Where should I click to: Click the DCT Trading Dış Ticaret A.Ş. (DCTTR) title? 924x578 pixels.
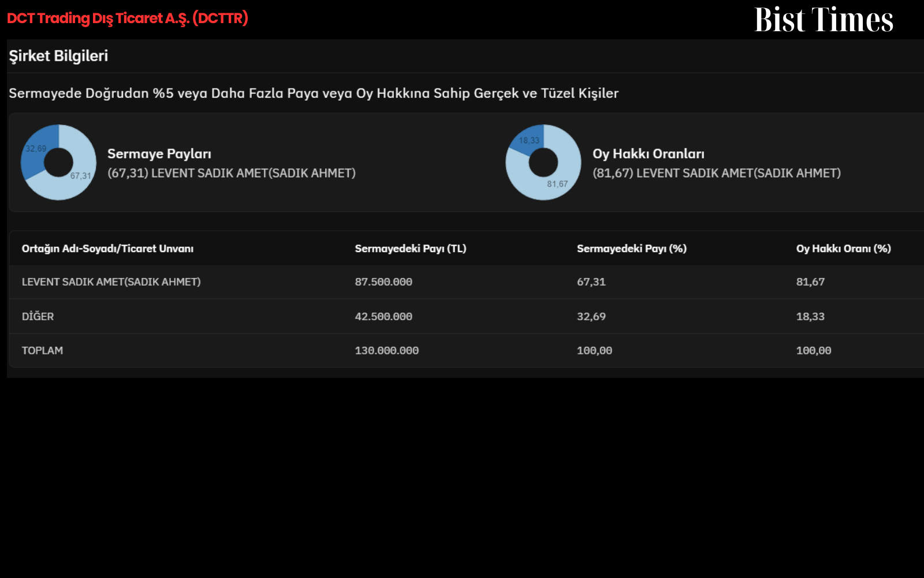pos(128,18)
